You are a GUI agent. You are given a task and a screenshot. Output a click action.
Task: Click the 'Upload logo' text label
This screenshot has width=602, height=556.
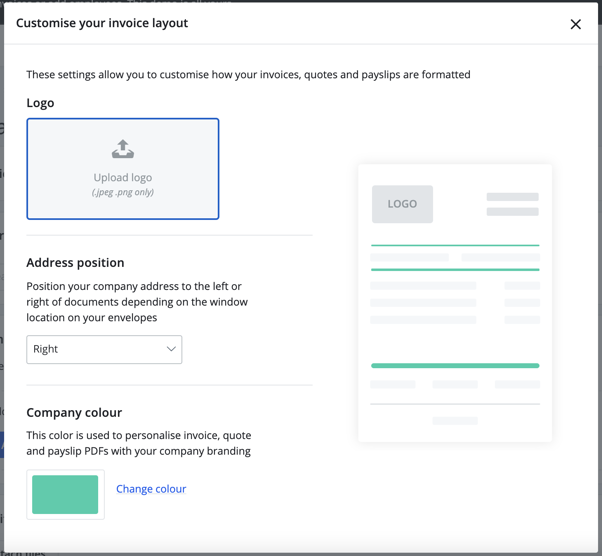tap(123, 178)
